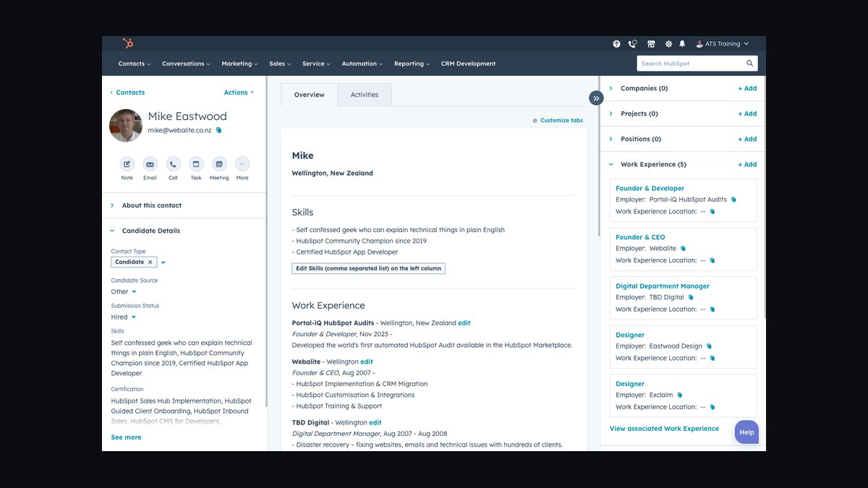Open the Help chat button
Screen dimensions: 868x488
pos(746,432)
